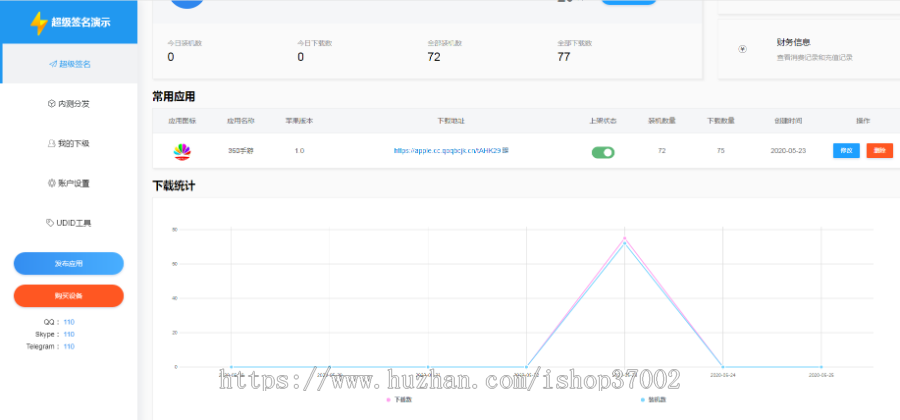Click the 全部下载数 value 77
The height and width of the screenshot is (420, 900).
564,57
